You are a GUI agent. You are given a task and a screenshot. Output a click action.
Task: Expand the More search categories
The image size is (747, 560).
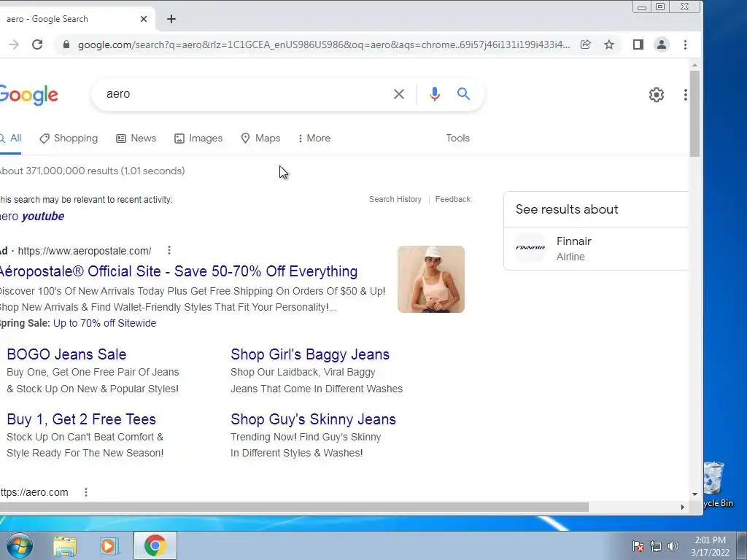tap(314, 138)
